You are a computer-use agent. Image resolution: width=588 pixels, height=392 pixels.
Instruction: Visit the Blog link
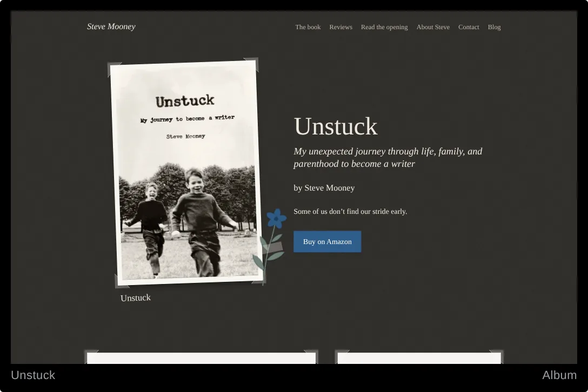(x=495, y=27)
